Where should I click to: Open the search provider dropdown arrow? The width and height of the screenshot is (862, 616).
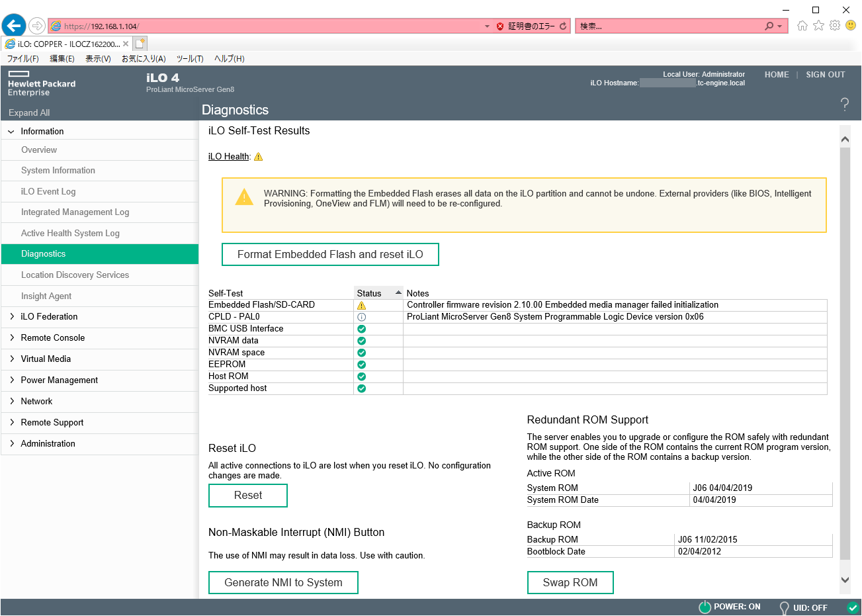[x=779, y=26]
